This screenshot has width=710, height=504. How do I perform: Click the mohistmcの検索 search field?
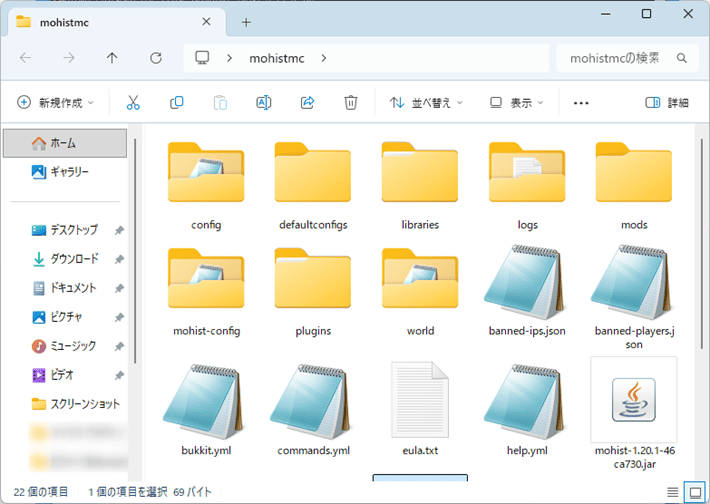tap(628, 58)
